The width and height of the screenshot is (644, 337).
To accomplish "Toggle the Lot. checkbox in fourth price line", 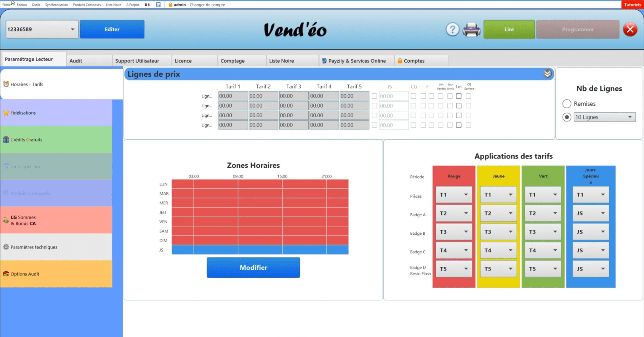I will tap(459, 125).
